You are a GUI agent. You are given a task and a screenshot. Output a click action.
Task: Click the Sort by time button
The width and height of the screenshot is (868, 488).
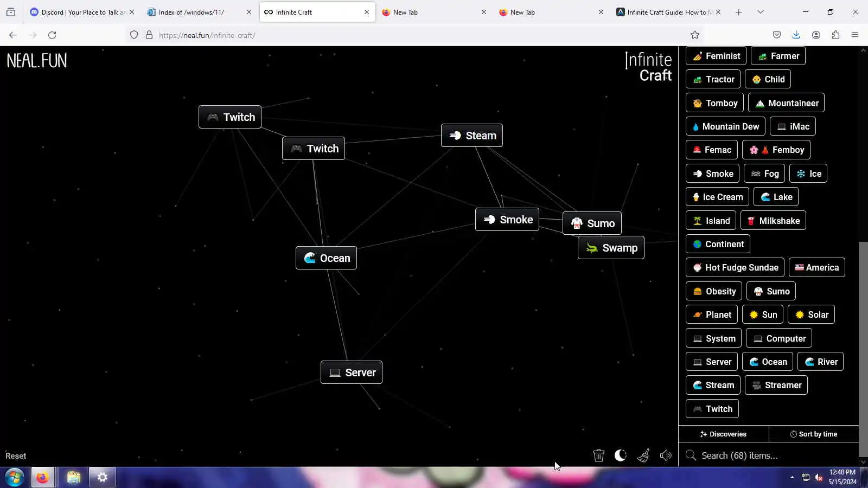(x=814, y=434)
